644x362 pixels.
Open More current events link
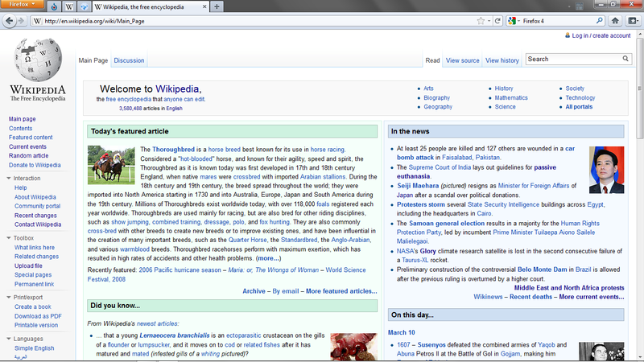592,297
